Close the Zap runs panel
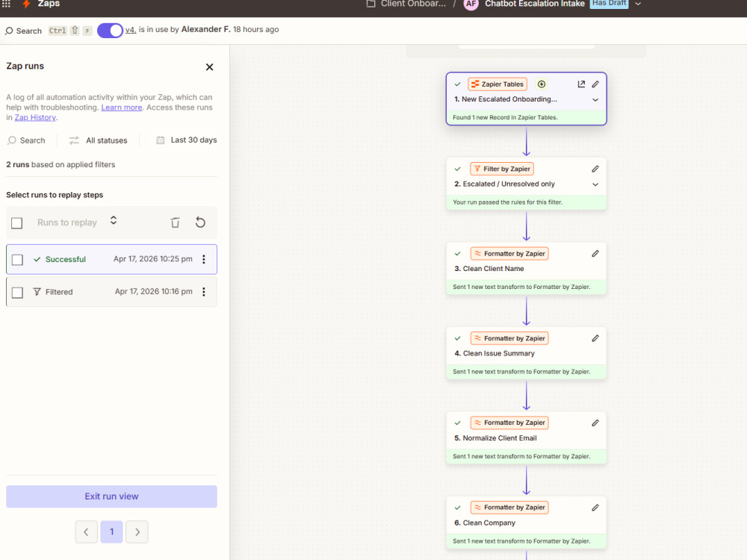 (x=209, y=67)
